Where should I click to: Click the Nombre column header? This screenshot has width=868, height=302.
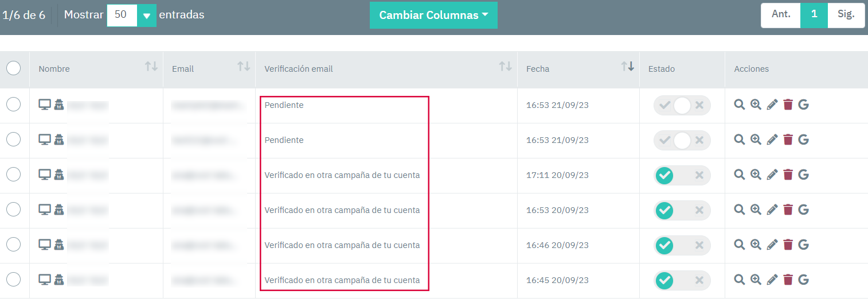(96, 69)
